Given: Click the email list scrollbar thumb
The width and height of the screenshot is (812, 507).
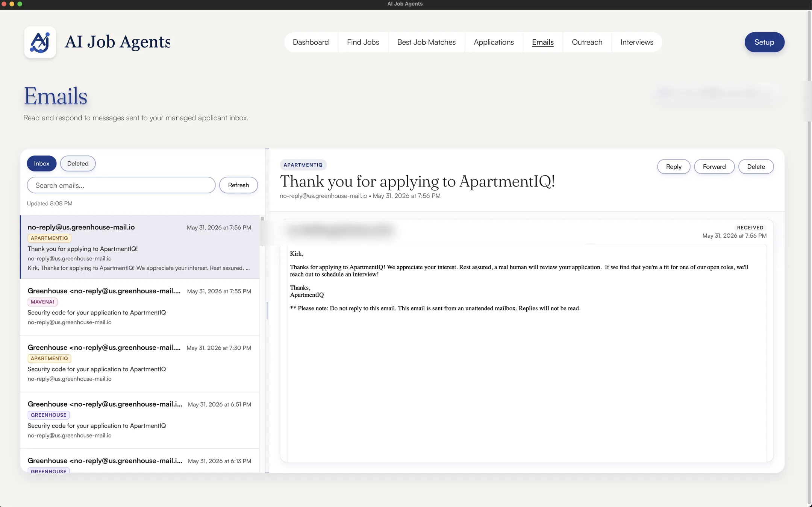Looking at the screenshot, I should (262, 231).
